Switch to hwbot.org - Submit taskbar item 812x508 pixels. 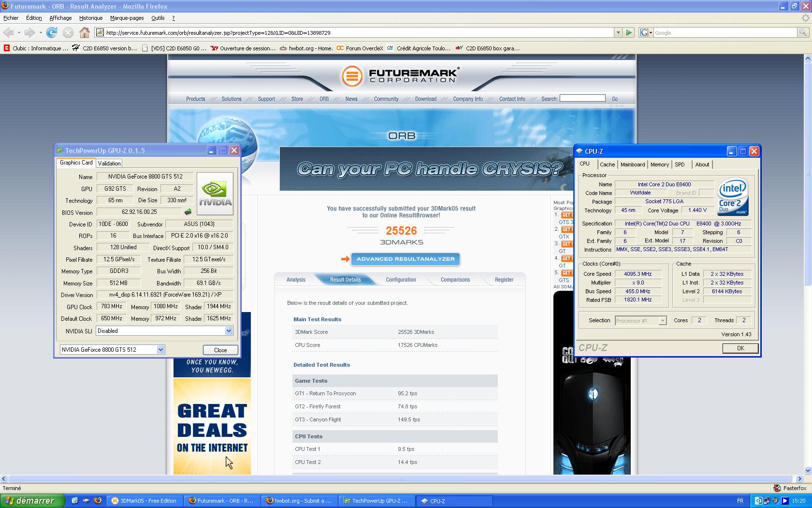[299, 501]
